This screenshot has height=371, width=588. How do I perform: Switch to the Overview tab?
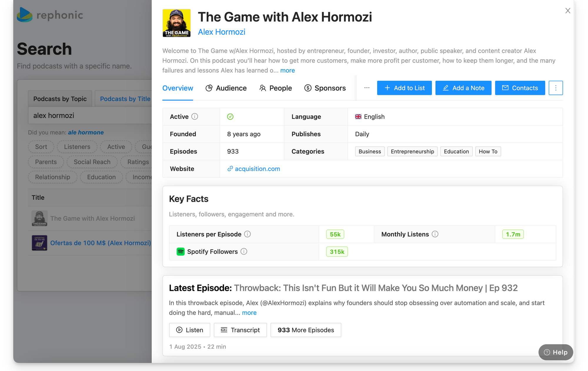[x=178, y=88]
